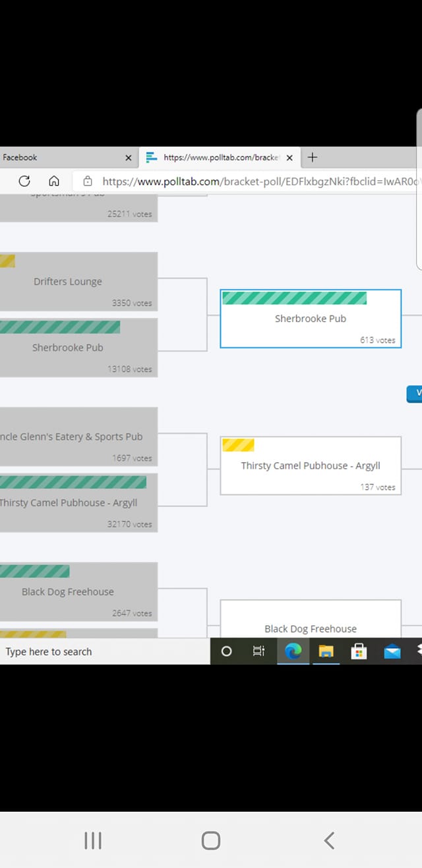Viewport: 422px width, 868px height.
Task: Click Sherbrooke Pub 13108 votes entry
Action: click(78, 347)
